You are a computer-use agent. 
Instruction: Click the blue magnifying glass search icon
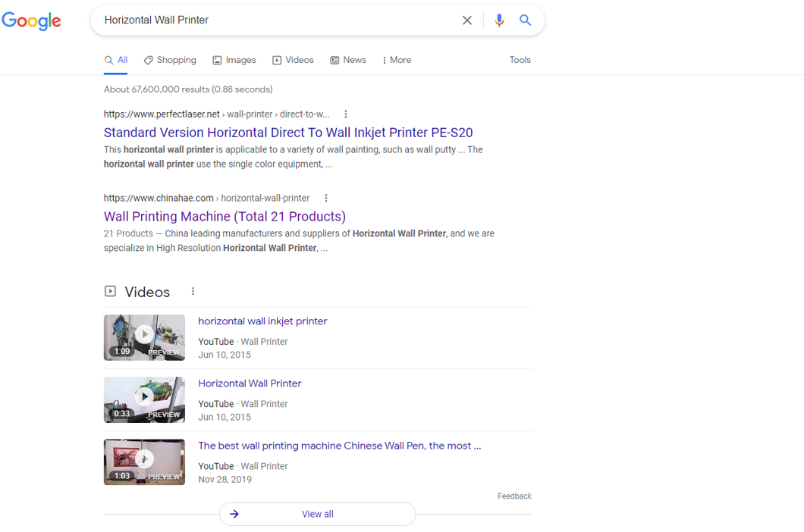[525, 20]
